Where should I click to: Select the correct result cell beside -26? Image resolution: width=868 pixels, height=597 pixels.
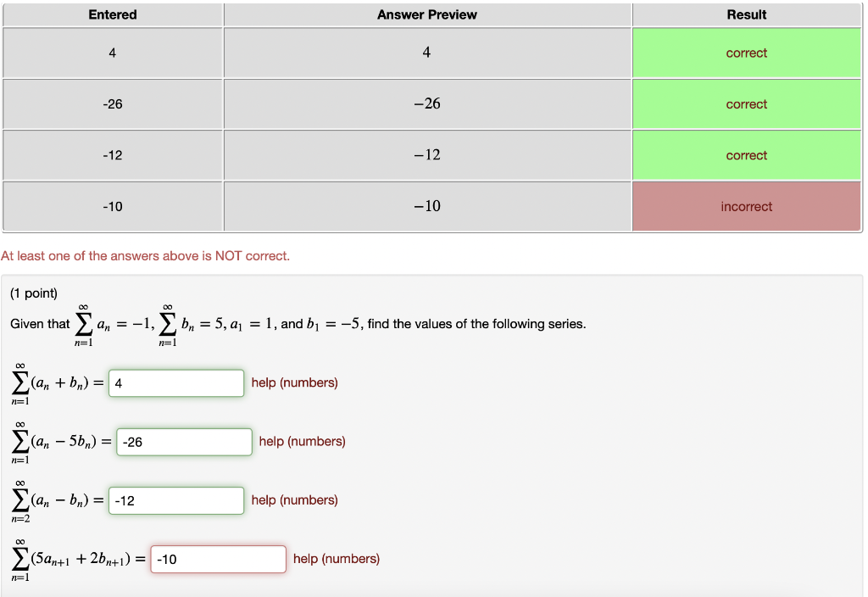coord(746,103)
